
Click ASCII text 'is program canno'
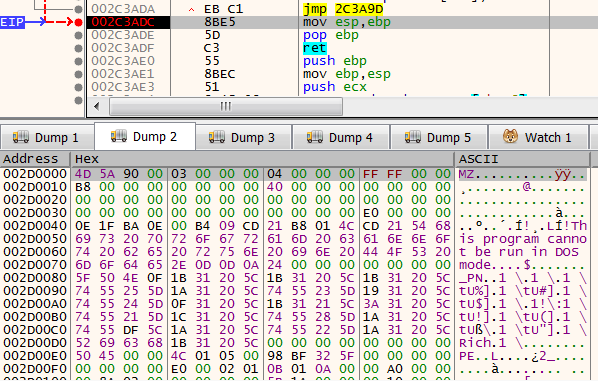[523, 239]
